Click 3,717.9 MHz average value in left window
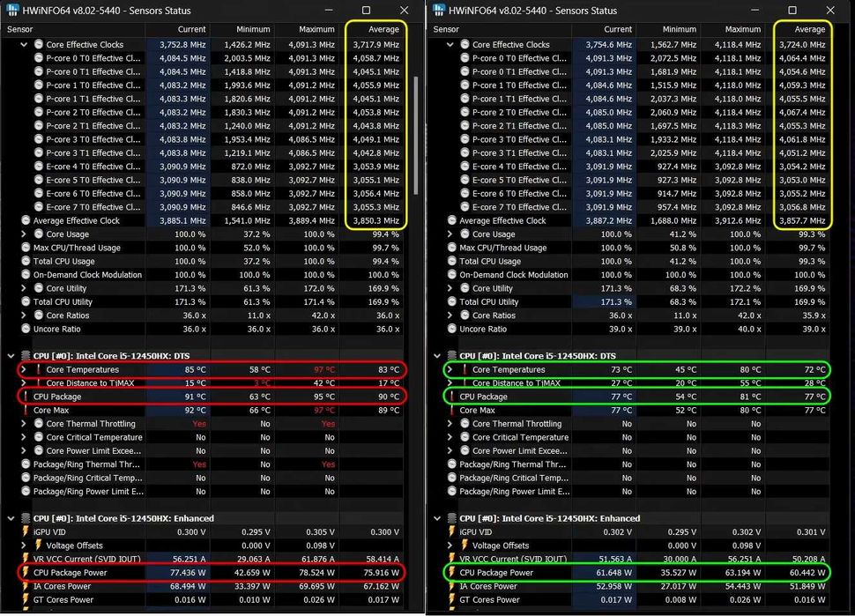This screenshot has height=616, width=855. [x=375, y=45]
